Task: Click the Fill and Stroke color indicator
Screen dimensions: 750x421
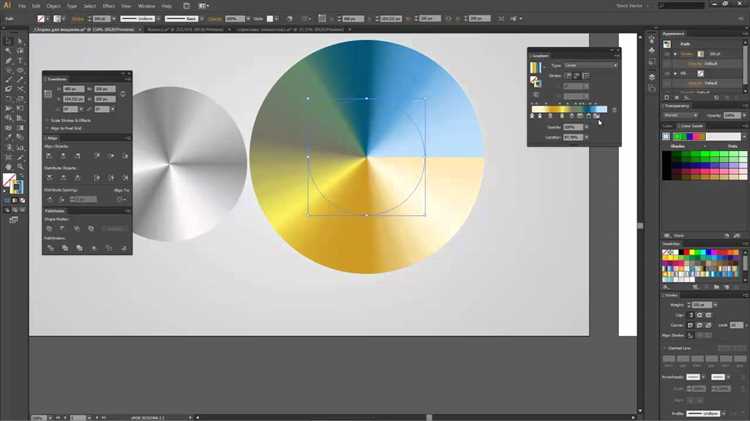Action: [11, 183]
